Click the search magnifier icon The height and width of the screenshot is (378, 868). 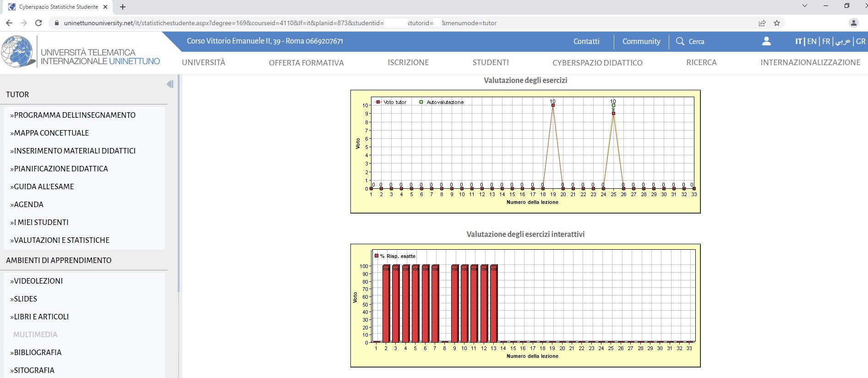click(x=680, y=41)
